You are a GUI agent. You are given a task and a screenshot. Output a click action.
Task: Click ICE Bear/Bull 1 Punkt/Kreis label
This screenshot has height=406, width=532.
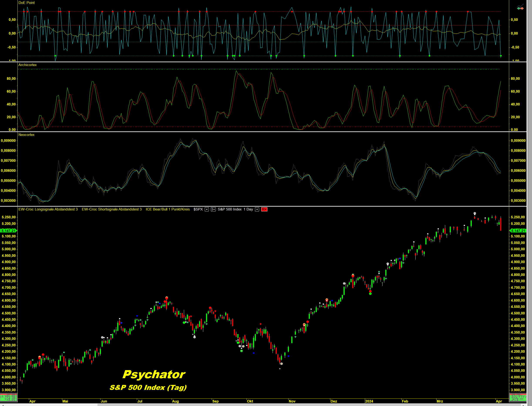pyautogui.click(x=168, y=209)
